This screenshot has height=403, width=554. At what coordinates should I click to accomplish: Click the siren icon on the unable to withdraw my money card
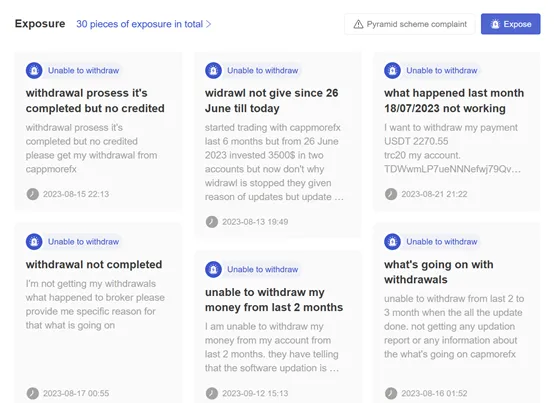(x=213, y=269)
